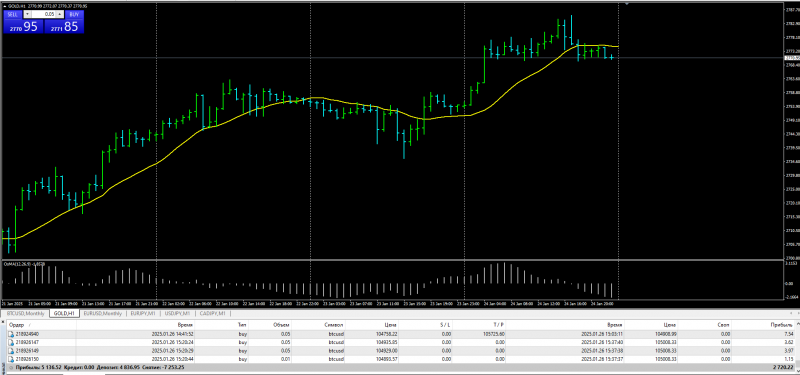This screenshot has height=375, width=800.
Task: Switch to the GOLD,H1 chart tab
Action: click(64, 313)
